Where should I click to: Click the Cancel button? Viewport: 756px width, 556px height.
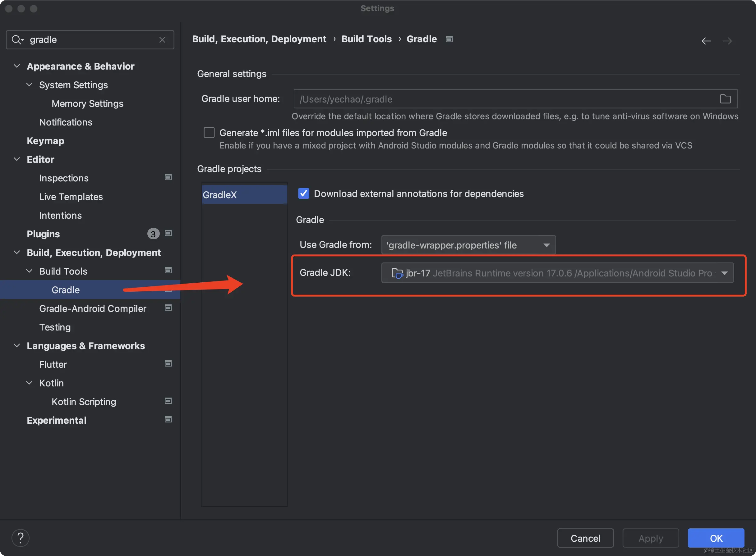[585, 538]
